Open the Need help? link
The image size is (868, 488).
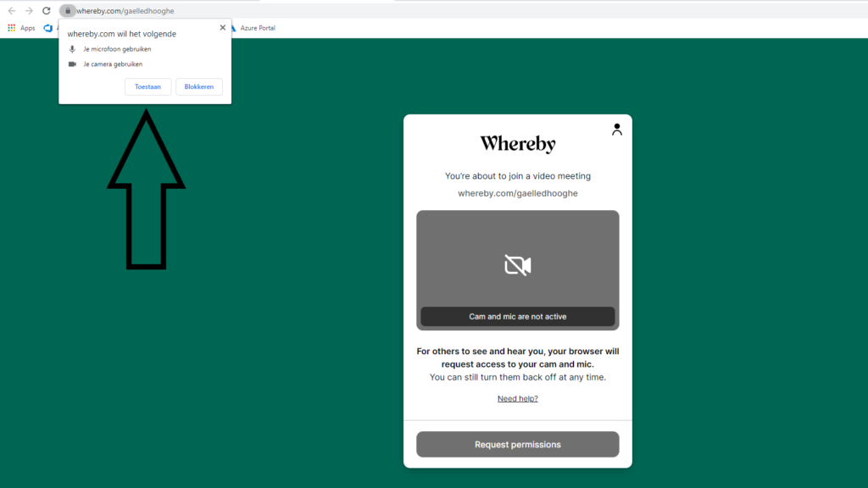(x=518, y=398)
